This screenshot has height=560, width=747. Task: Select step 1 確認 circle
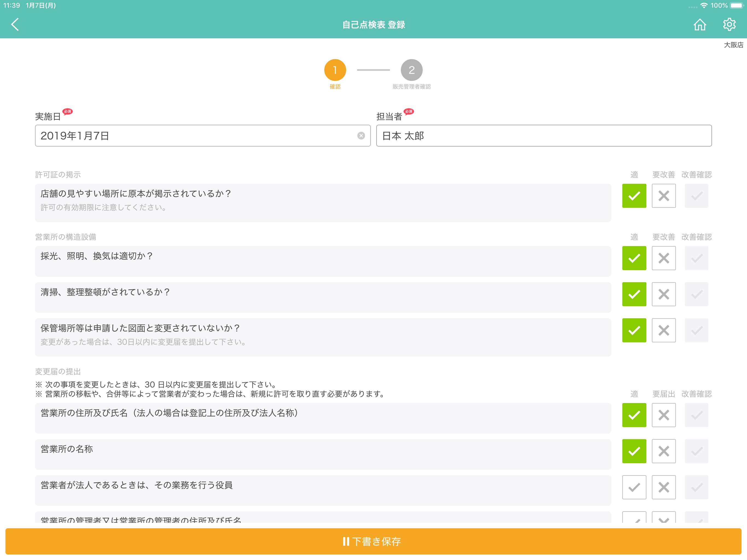point(335,71)
